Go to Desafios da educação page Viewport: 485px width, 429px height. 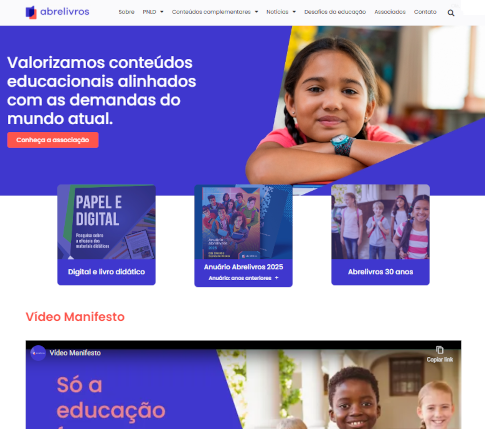(x=335, y=12)
